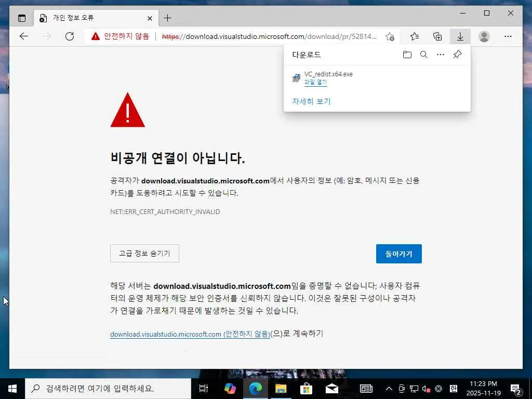Open more options in downloads panel
532x399 pixels.
441,55
